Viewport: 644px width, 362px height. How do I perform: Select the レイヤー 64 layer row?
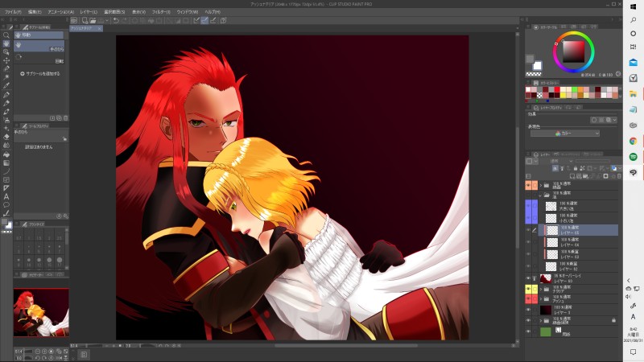(578, 242)
